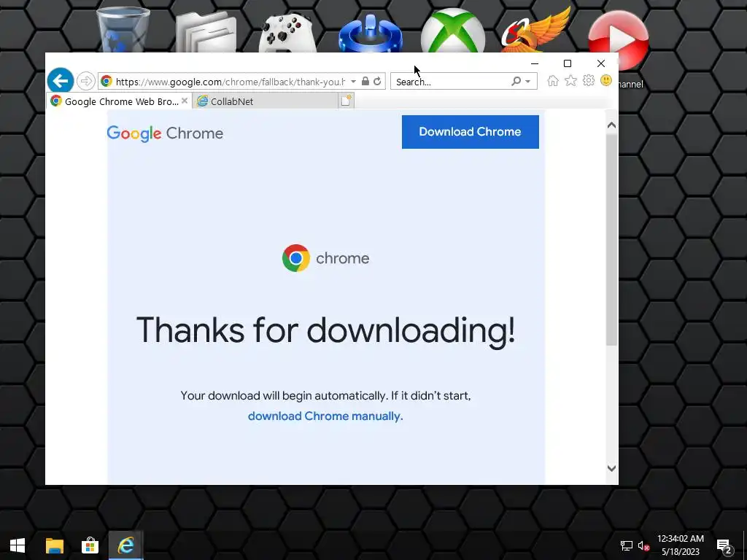The height and width of the screenshot is (560, 747).
Task: Open the Action Center notifications icon
Action: pos(724,546)
